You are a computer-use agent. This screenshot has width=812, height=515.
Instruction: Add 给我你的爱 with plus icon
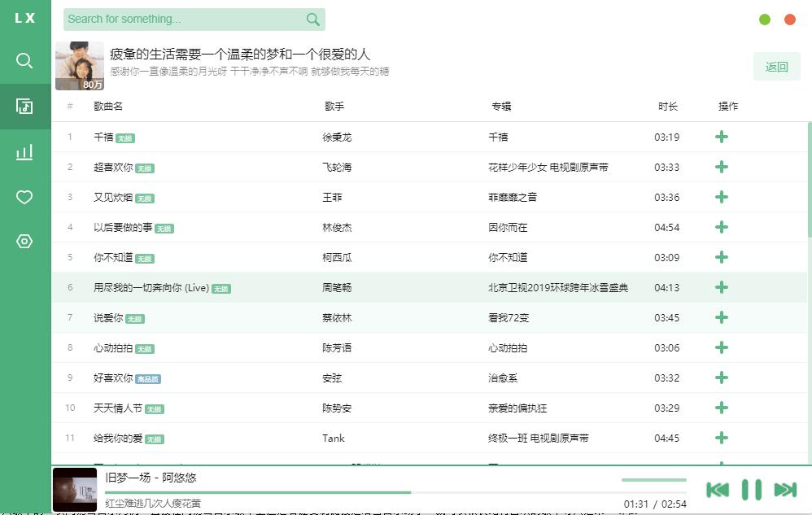click(722, 438)
